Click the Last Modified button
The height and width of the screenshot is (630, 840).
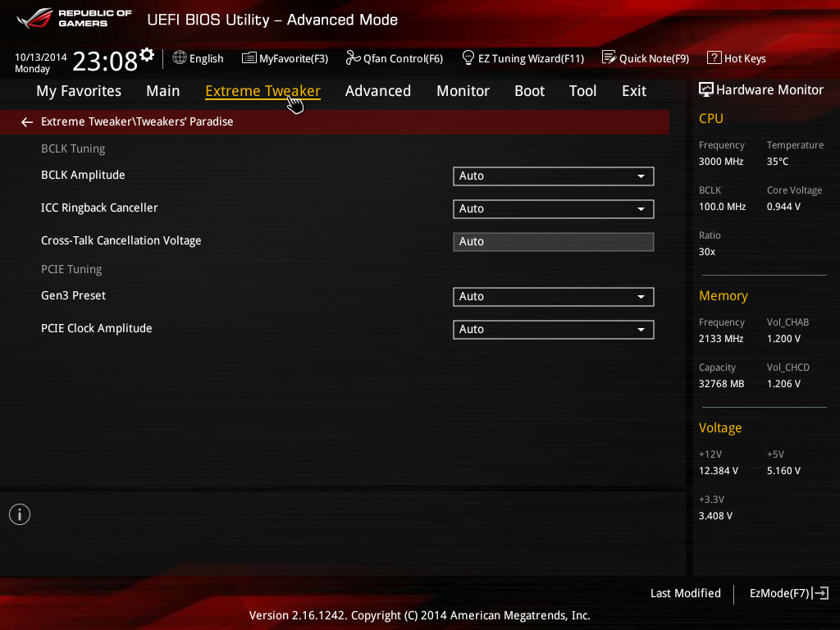pos(686,593)
